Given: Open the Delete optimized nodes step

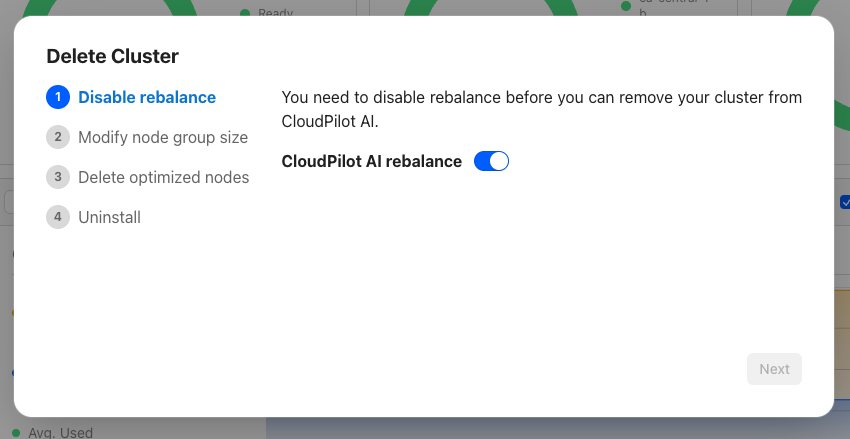Looking at the screenshot, I should tap(164, 177).
